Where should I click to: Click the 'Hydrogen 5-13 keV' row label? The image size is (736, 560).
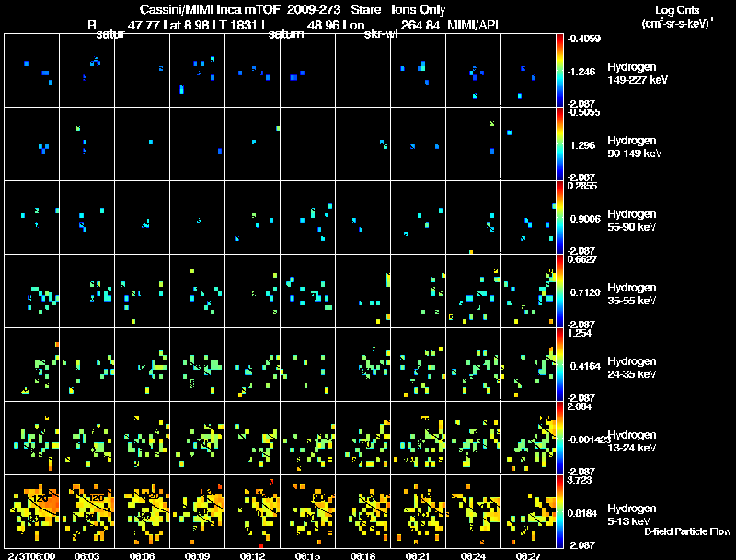[x=632, y=515]
